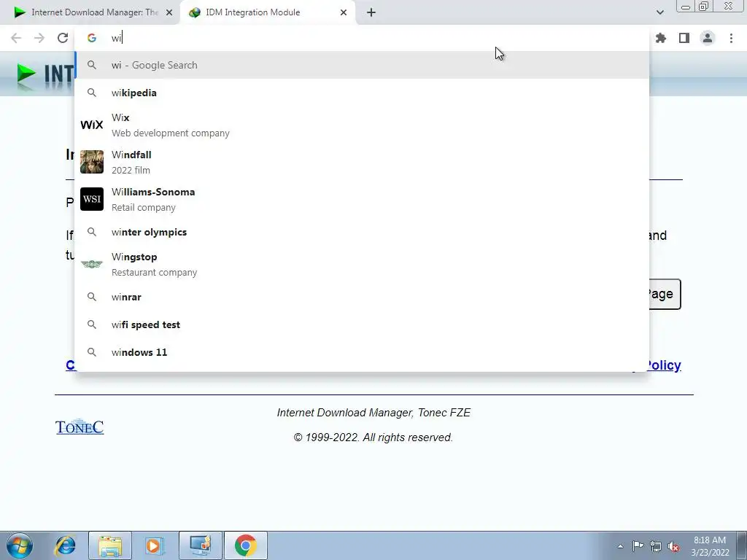Toggle the Chrome side panel icon
Screen dimensions: 747x560
click(x=684, y=38)
